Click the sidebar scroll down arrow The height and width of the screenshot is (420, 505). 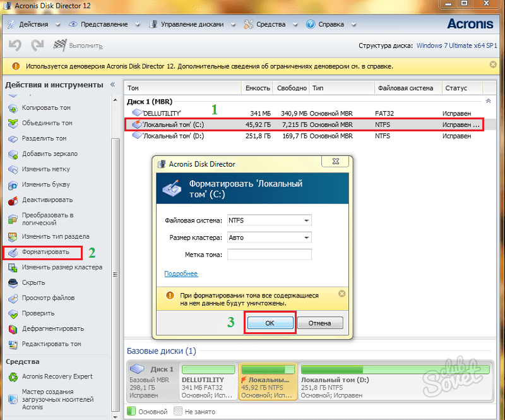[116, 417]
